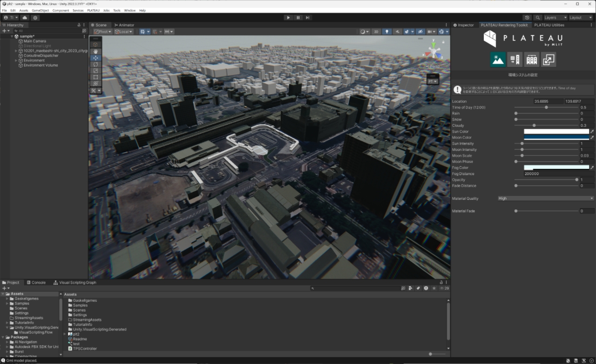Toggle Project panel lock
The height and width of the screenshot is (364, 596).
(x=441, y=283)
